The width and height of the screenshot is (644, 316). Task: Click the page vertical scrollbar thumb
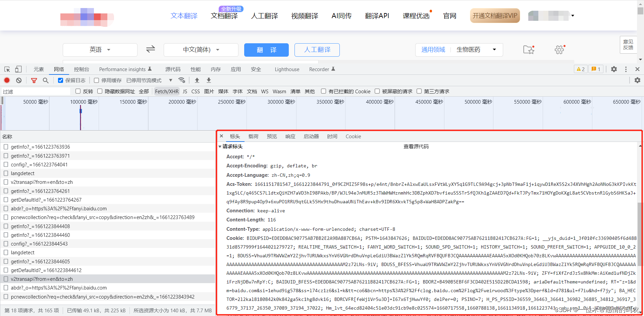(640, 11)
